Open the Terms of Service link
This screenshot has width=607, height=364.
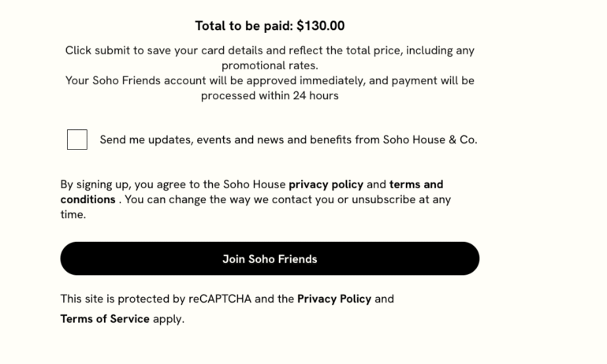point(105,319)
